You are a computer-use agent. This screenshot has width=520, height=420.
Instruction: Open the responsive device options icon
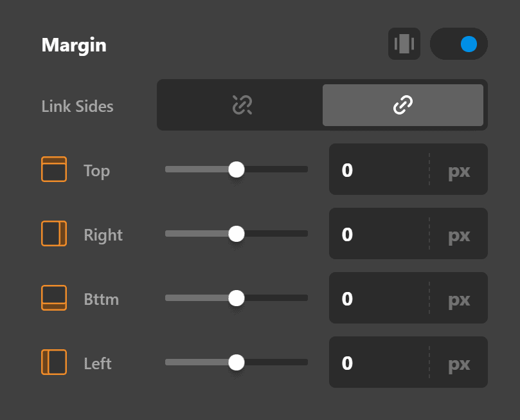(404, 44)
